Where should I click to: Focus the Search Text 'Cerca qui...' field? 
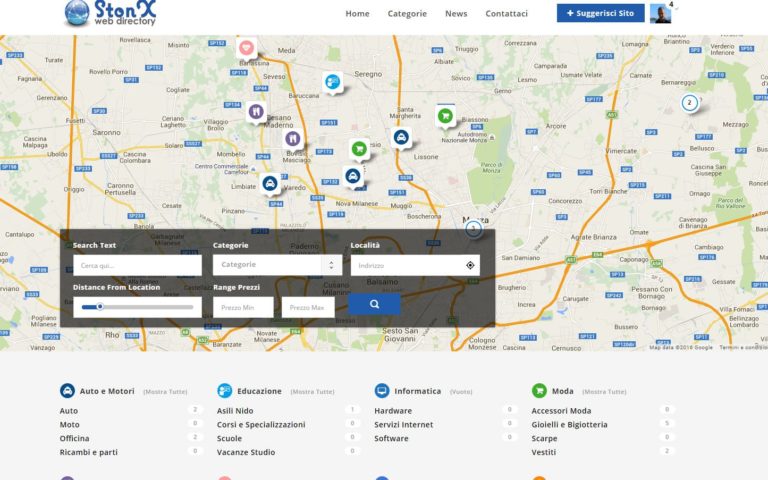coord(137,265)
